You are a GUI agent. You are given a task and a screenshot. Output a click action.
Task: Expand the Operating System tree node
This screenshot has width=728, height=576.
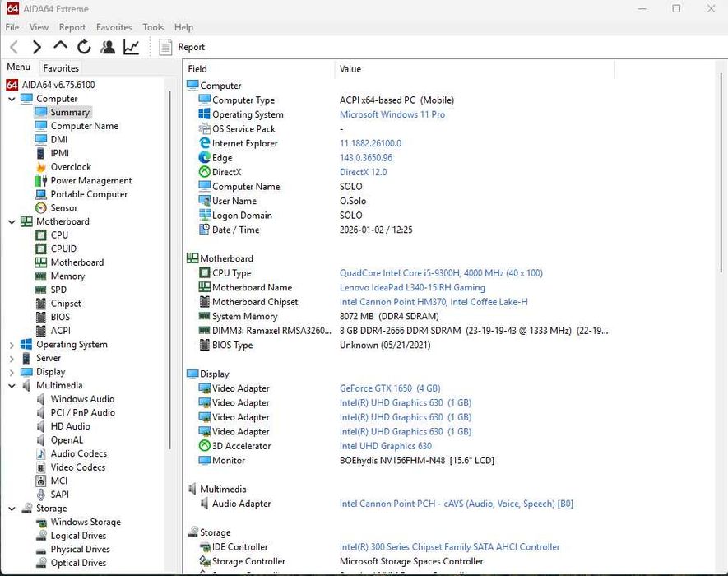[12, 345]
